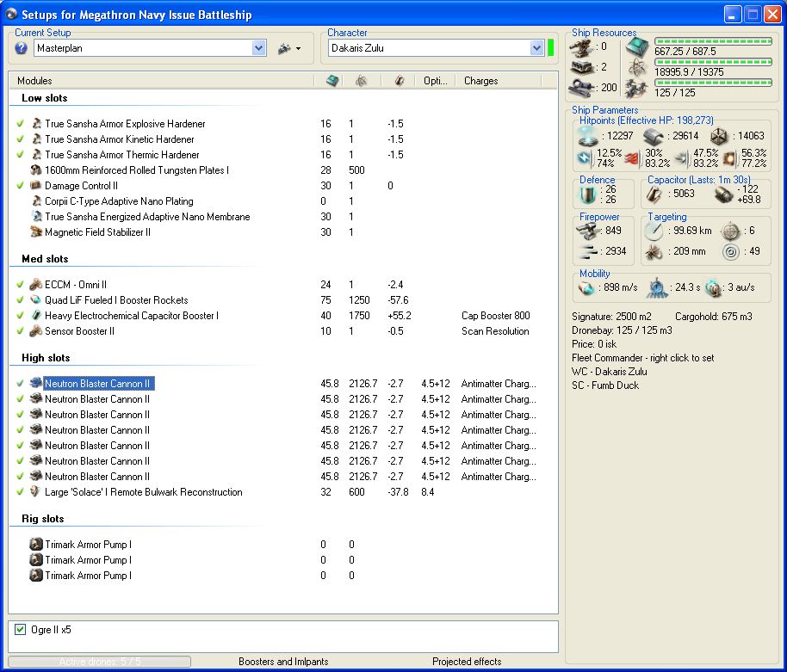Sort by capacitor column header icon
The image size is (787, 672).
400,80
